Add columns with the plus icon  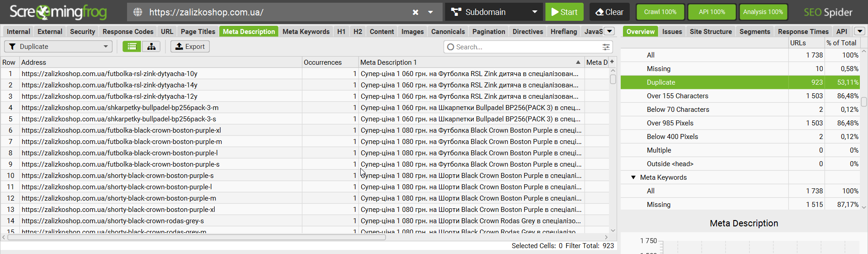pos(612,62)
